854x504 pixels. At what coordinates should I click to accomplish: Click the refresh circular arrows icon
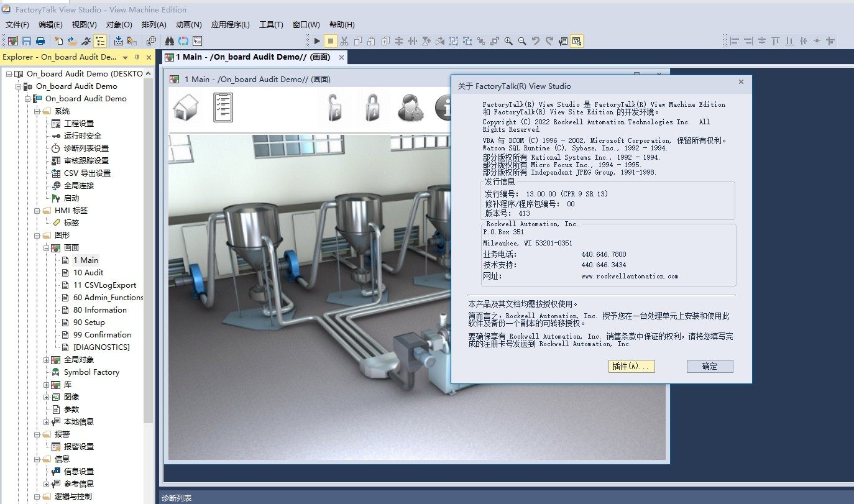(x=183, y=41)
